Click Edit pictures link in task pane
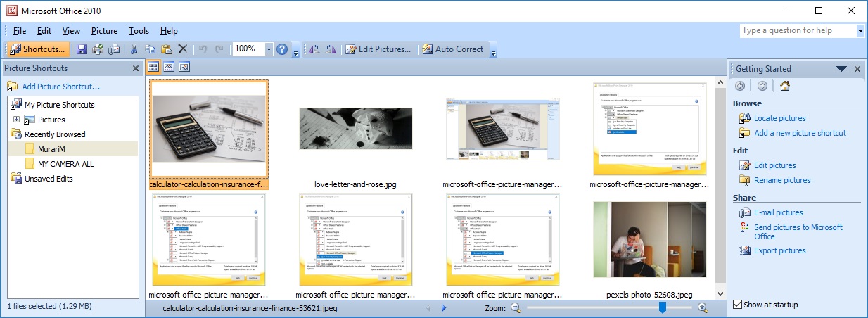This screenshot has height=318, width=868. [774, 165]
